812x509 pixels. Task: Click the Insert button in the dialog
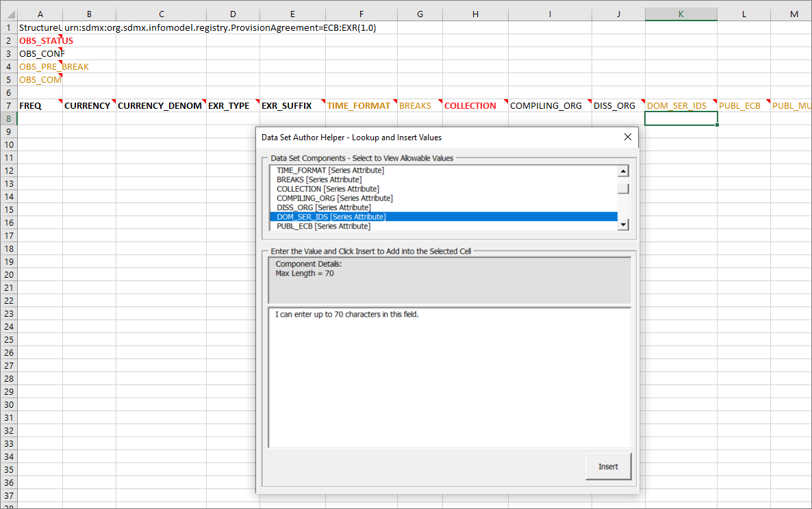pos(608,466)
